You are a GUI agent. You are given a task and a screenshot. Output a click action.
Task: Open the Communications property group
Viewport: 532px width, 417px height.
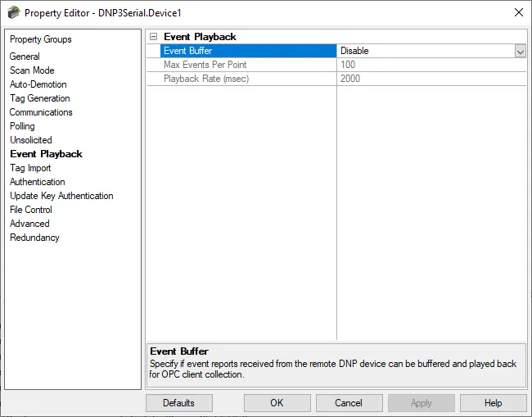(x=41, y=112)
